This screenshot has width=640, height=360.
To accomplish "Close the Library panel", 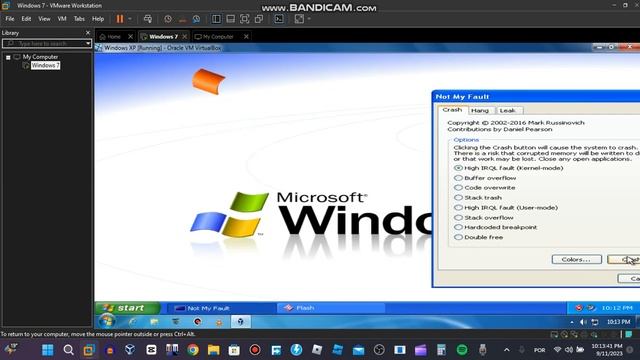I will coord(88,33).
